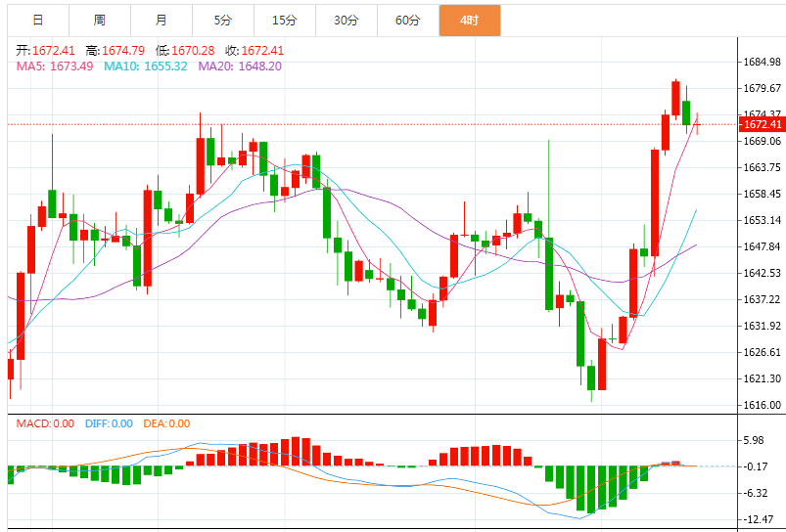The width and height of the screenshot is (786, 532).
Task: Click the 1647.84 price axis label
Action: pos(762,247)
